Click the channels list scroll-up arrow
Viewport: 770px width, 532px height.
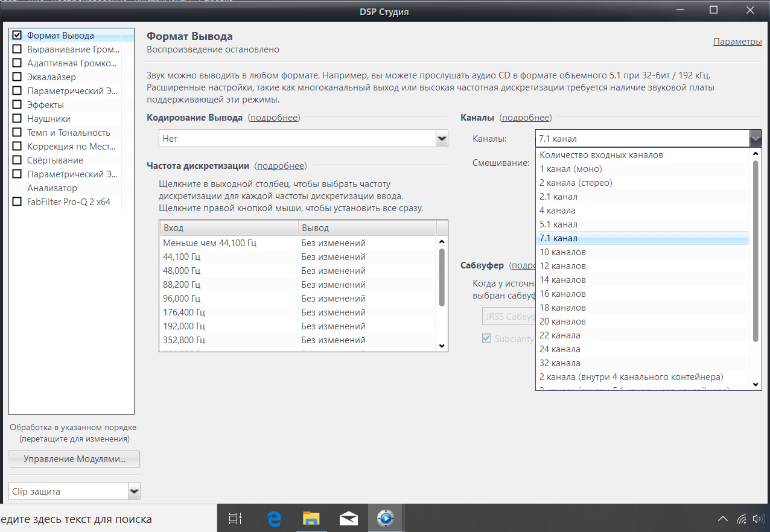coord(756,154)
